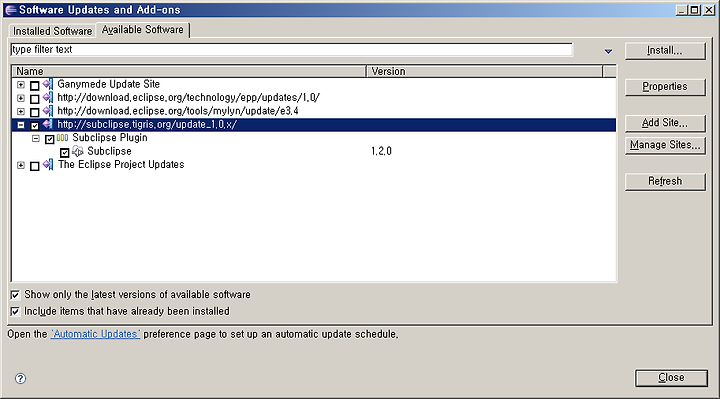Viewport: 720px width, 399px height.
Task: Select the Available Software tab
Action: point(142,29)
